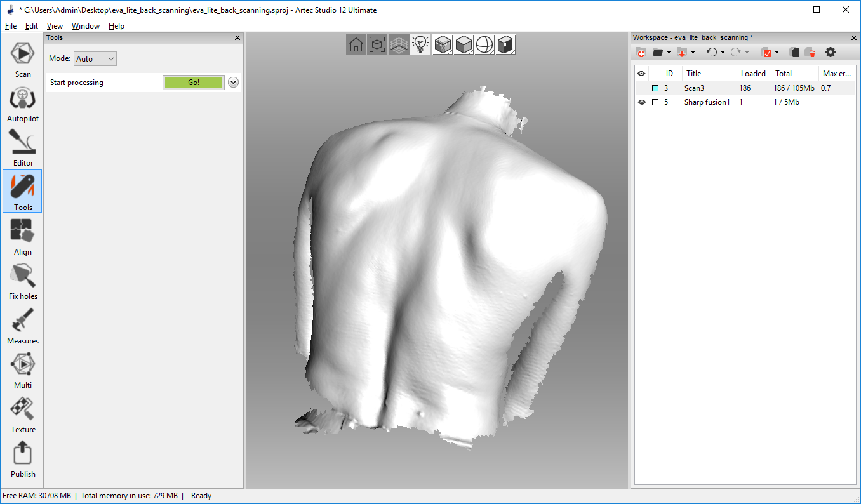Screen dimensions: 861x504
Task: Select the Sharp fusion1 row title
Action: (x=707, y=102)
